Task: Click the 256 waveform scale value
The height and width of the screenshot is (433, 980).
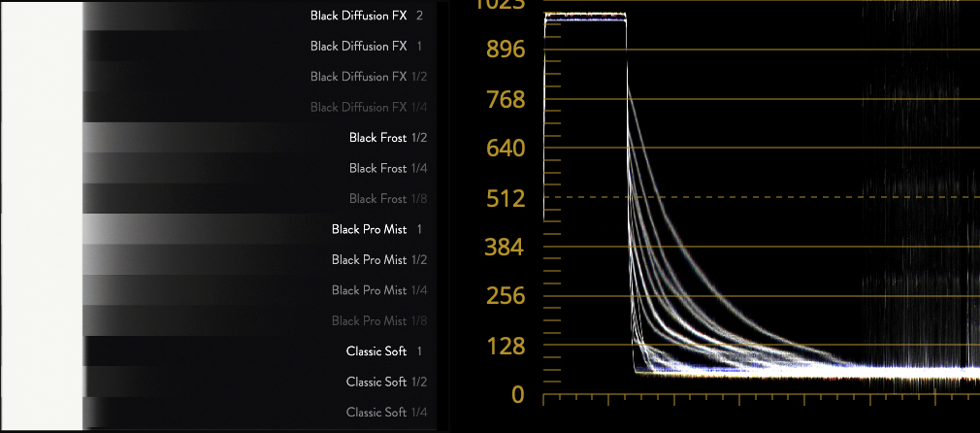Action: [x=506, y=296]
